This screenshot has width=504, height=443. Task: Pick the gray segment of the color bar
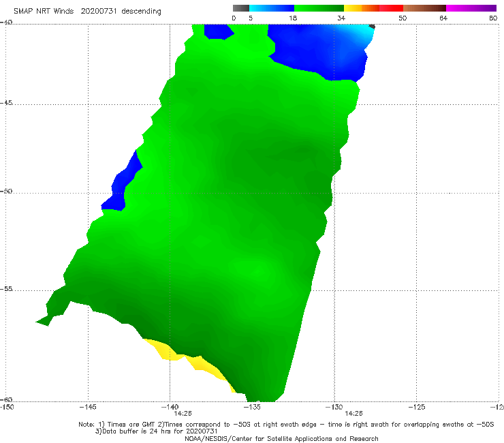241,8
